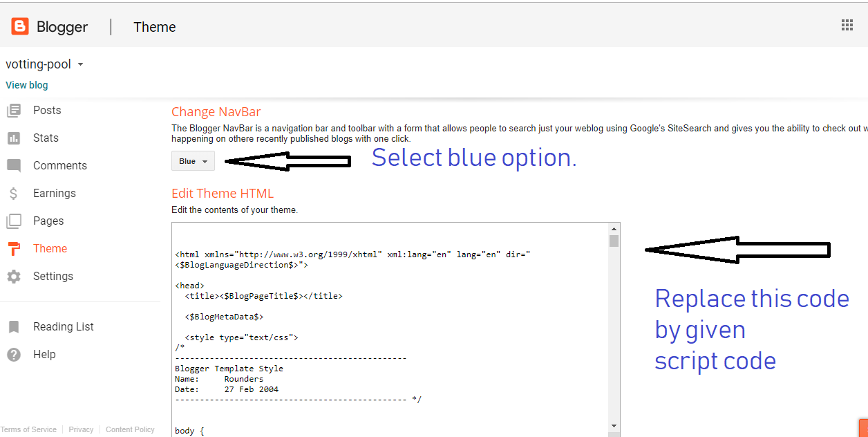
Task: Open the Help menu item
Action: pos(44,354)
